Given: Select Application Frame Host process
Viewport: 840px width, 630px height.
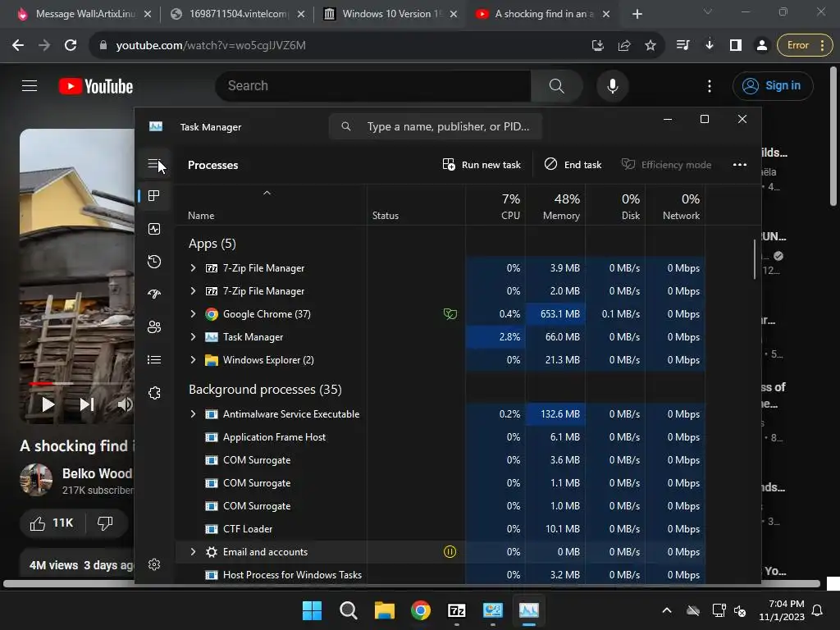Looking at the screenshot, I should [x=441, y=437].
